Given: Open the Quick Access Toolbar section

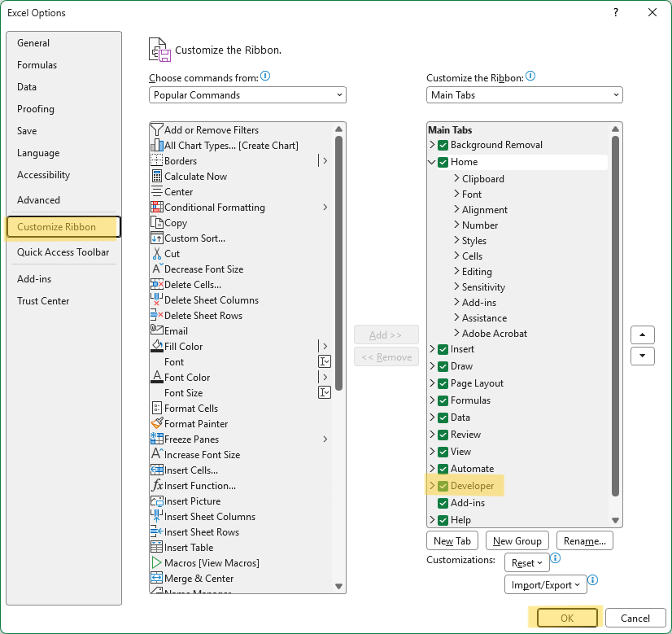Looking at the screenshot, I should point(63,252).
